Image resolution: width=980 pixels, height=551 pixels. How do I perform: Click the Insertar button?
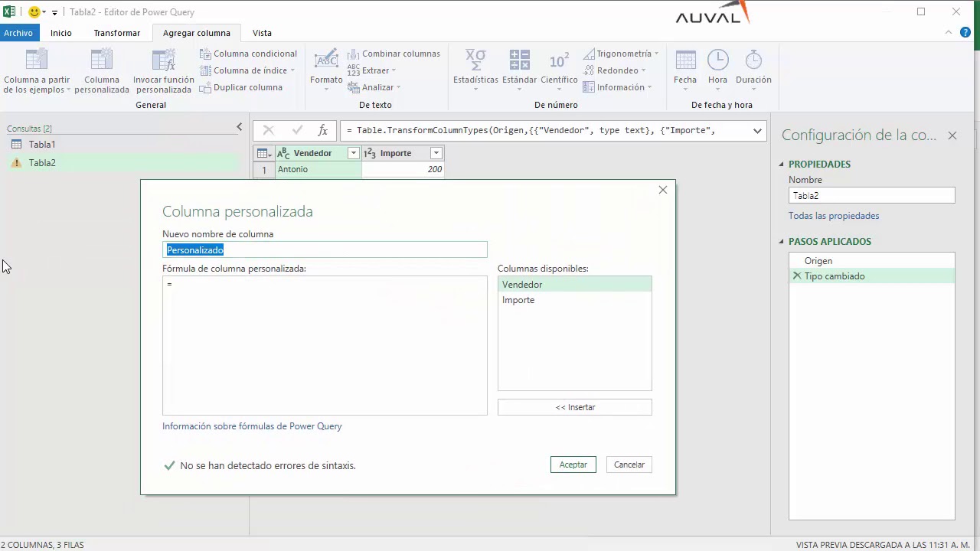(x=575, y=407)
